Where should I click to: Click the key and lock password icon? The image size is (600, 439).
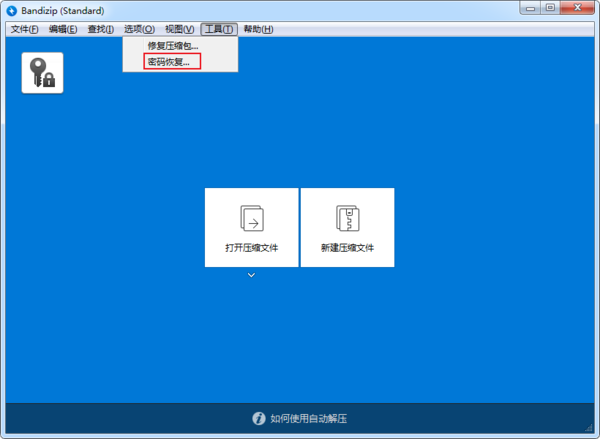coord(42,73)
